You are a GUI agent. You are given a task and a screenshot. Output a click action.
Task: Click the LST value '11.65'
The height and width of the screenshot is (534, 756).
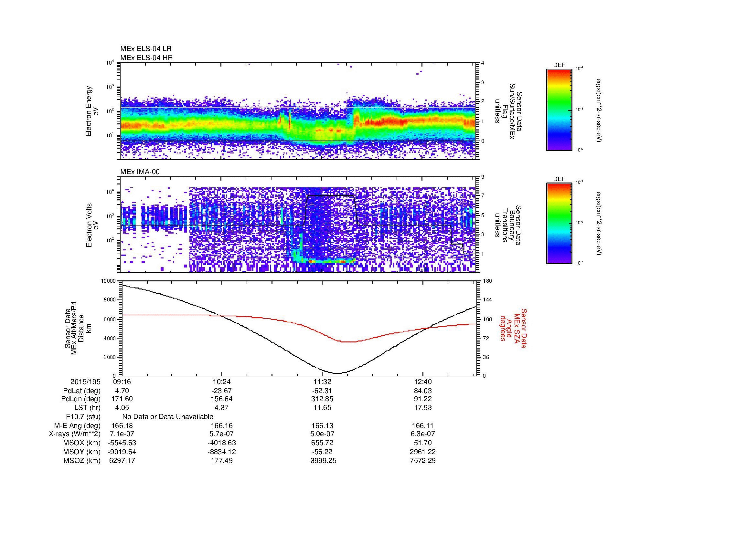pyautogui.click(x=322, y=408)
